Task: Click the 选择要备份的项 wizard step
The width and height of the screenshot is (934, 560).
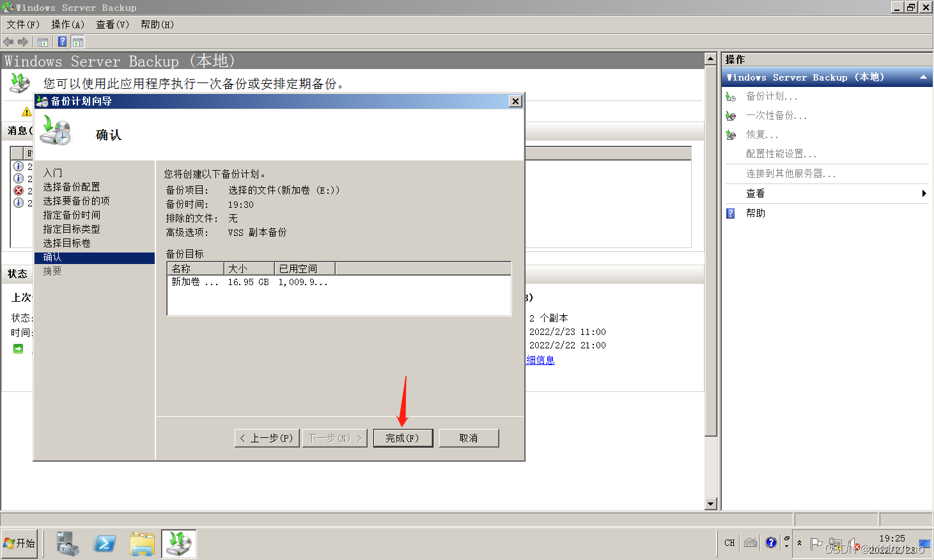Action: click(x=77, y=201)
